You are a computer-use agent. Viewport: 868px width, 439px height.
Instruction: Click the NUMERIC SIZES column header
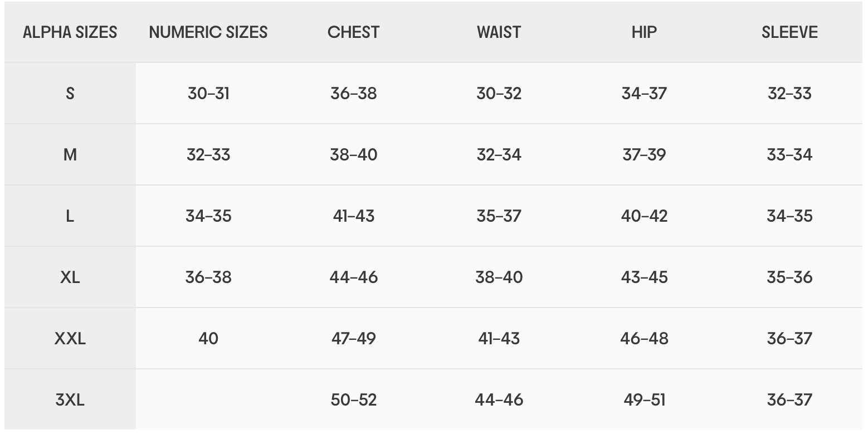208,32
